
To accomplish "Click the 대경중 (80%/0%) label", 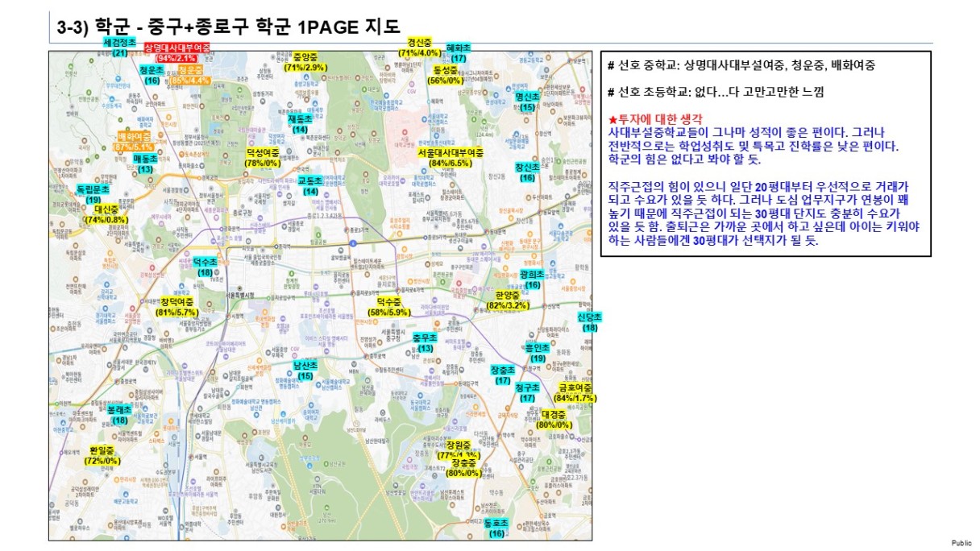I will pyautogui.click(x=554, y=419).
